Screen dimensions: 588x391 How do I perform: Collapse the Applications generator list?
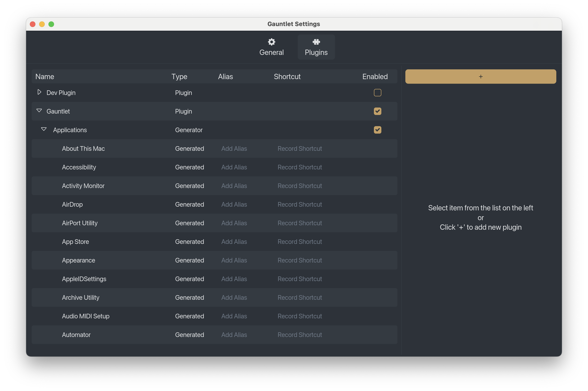click(x=44, y=129)
